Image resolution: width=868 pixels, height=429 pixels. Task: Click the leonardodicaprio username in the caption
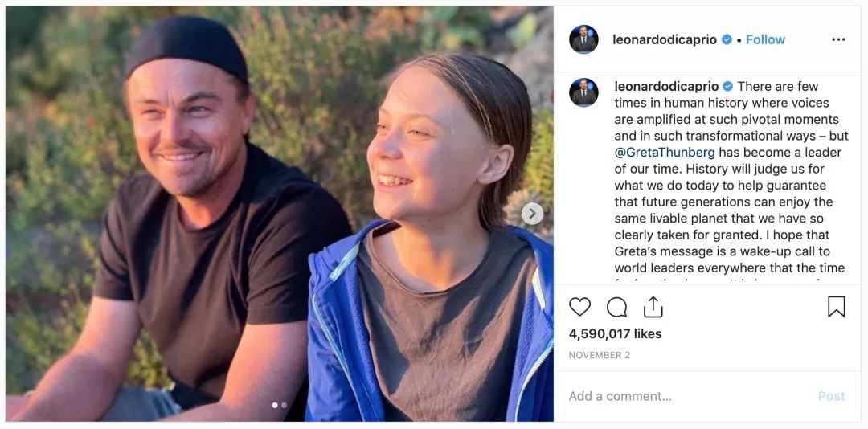(x=666, y=87)
